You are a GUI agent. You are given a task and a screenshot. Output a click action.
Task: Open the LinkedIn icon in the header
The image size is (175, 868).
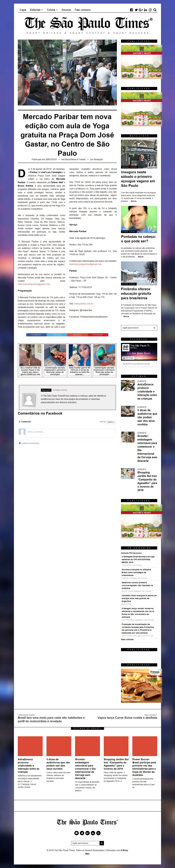pos(146,10)
